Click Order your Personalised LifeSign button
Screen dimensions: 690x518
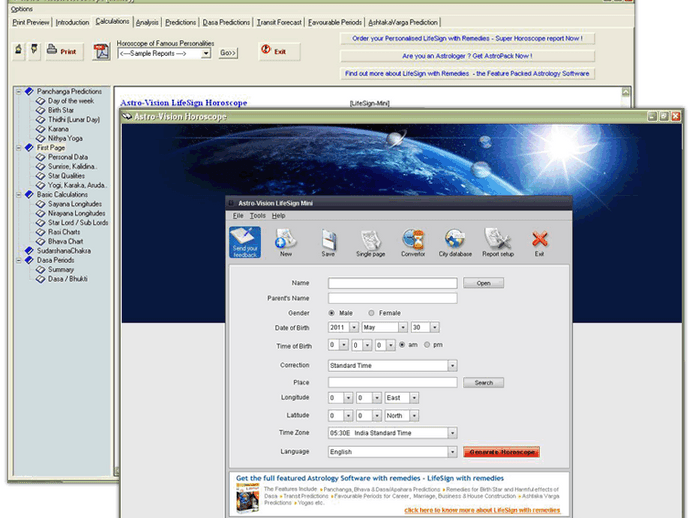467,39
